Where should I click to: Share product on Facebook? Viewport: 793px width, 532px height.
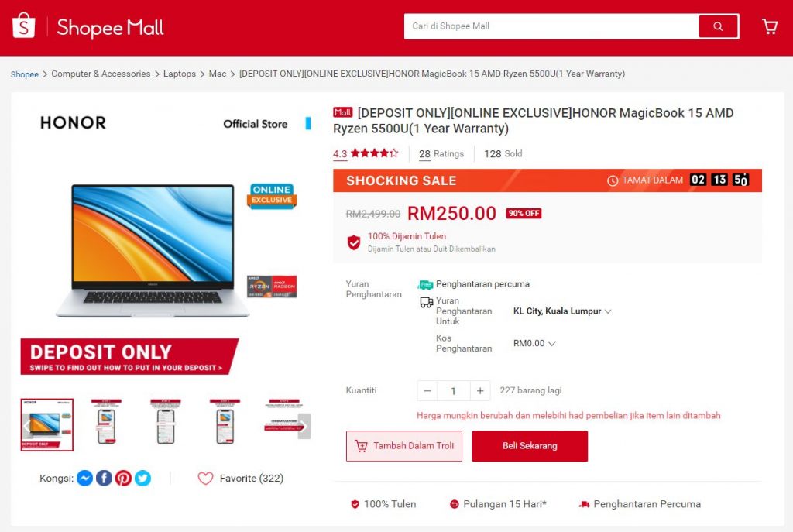point(105,478)
